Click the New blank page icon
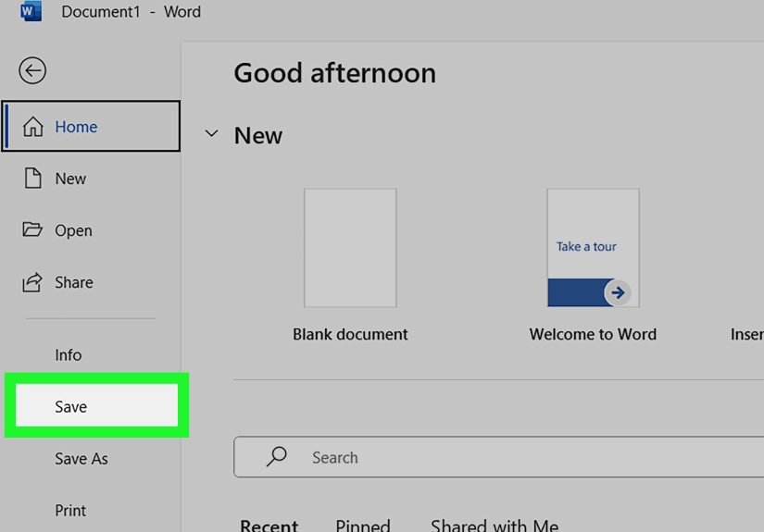 (33, 179)
